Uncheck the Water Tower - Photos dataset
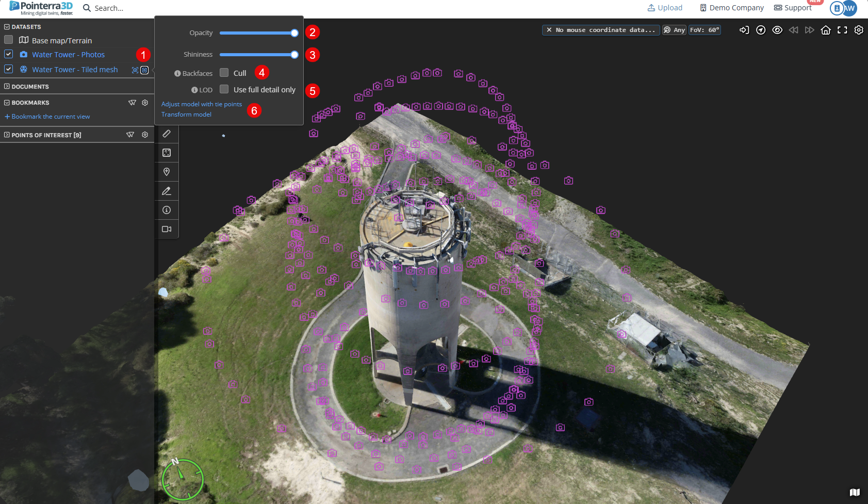 coord(8,54)
